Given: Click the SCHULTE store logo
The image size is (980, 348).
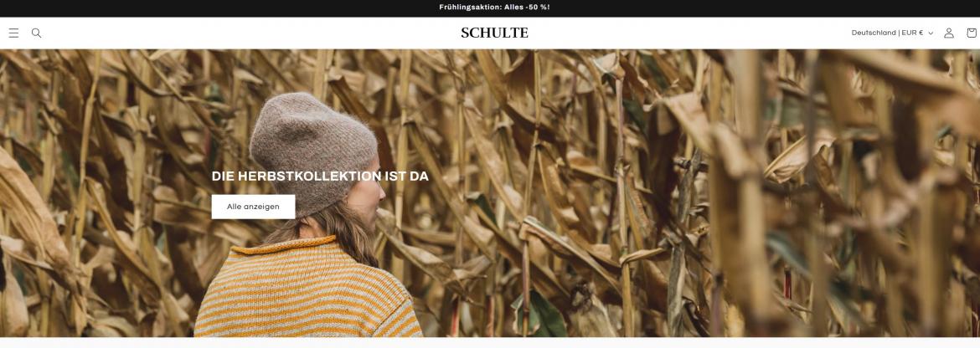Looking at the screenshot, I should [x=494, y=33].
